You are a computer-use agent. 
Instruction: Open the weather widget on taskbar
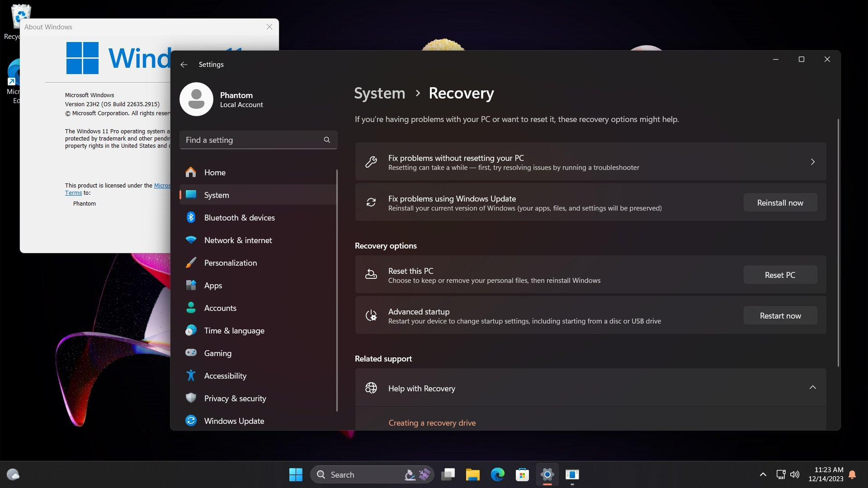(x=13, y=474)
